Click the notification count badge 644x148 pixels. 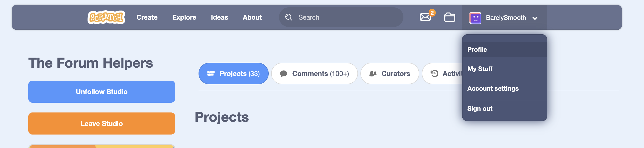pyautogui.click(x=432, y=12)
